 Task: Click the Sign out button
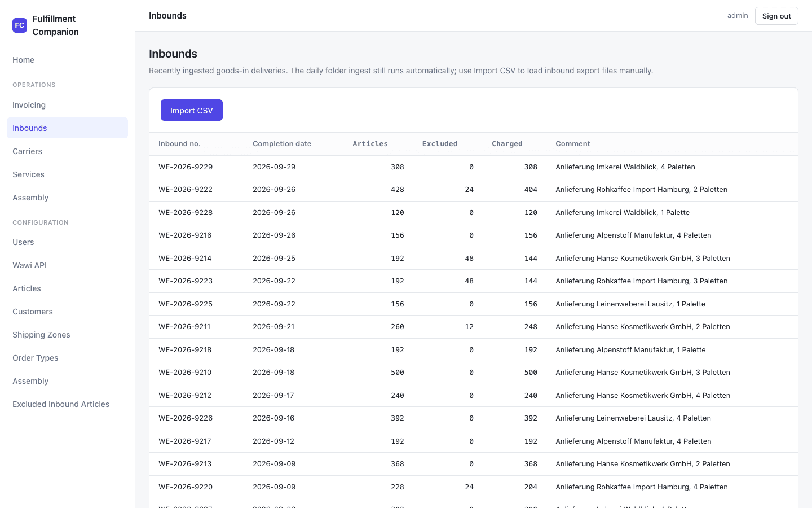point(776,16)
